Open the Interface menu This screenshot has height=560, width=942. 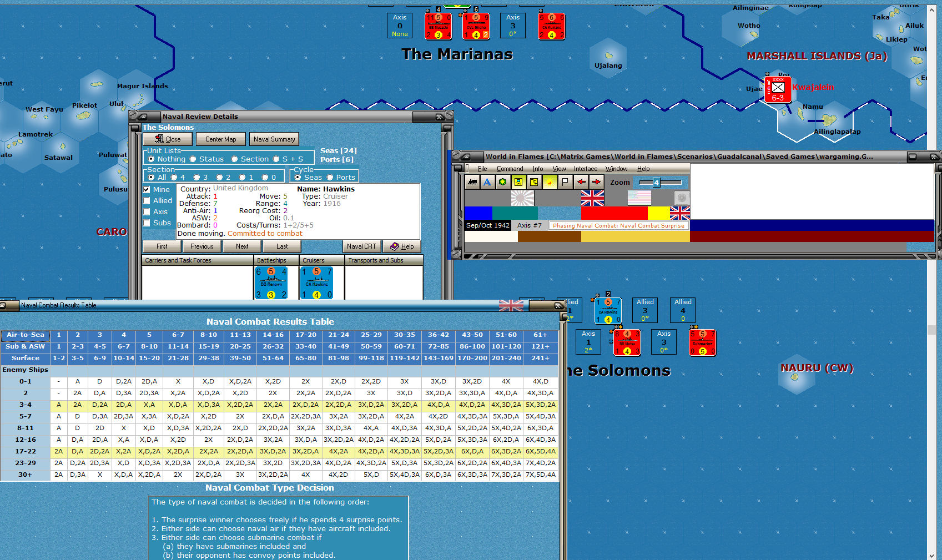(x=586, y=169)
